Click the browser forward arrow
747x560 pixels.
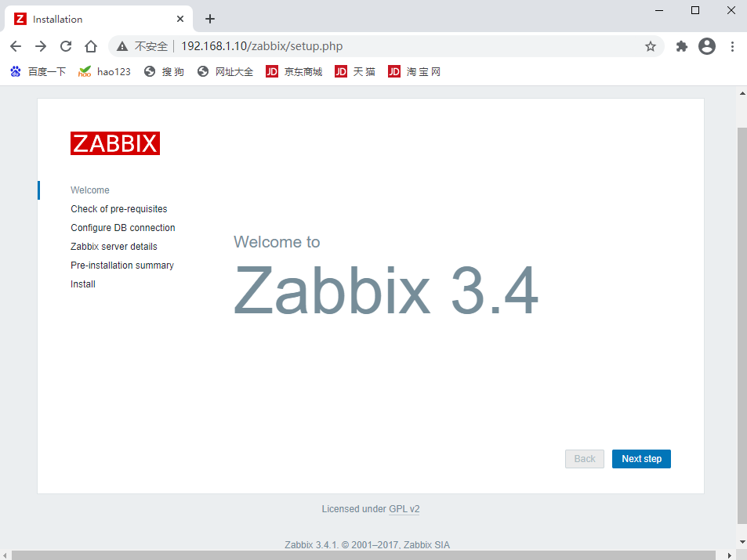point(41,46)
